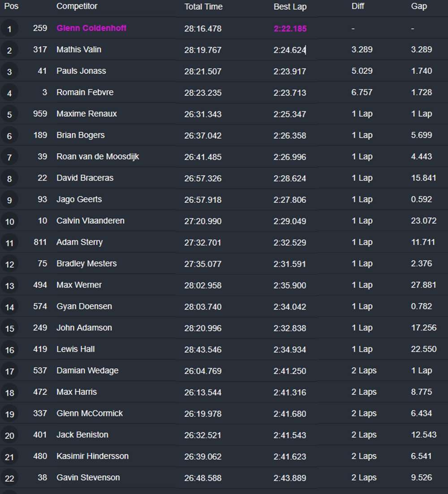Click the highlighted best lap 2:22.185

[290, 29]
